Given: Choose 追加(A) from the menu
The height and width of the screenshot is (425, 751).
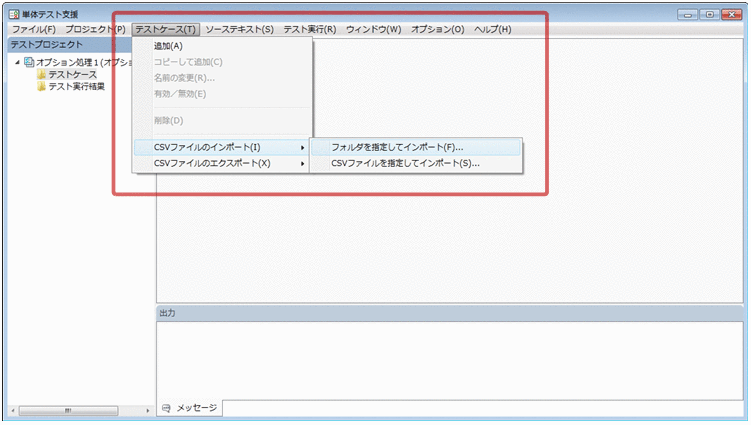Looking at the screenshot, I should coord(223,46).
